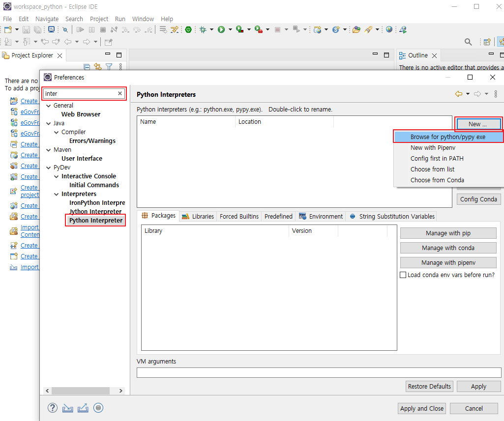This screenshot has width=504, height=421.
Task: Switch to the Forced Builtins tab
Action: click(x=239, y=217)
